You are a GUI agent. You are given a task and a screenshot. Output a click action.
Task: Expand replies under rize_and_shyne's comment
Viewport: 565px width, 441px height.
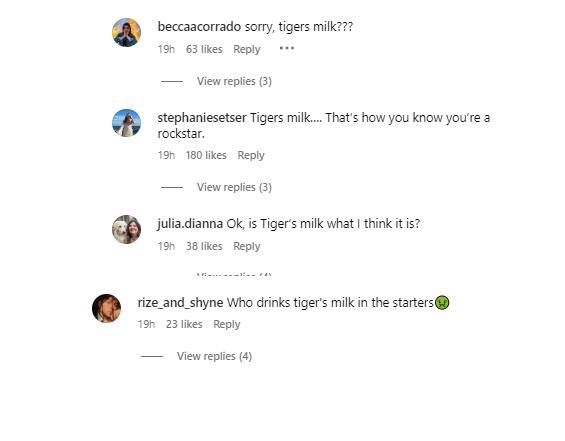point(214,356)
